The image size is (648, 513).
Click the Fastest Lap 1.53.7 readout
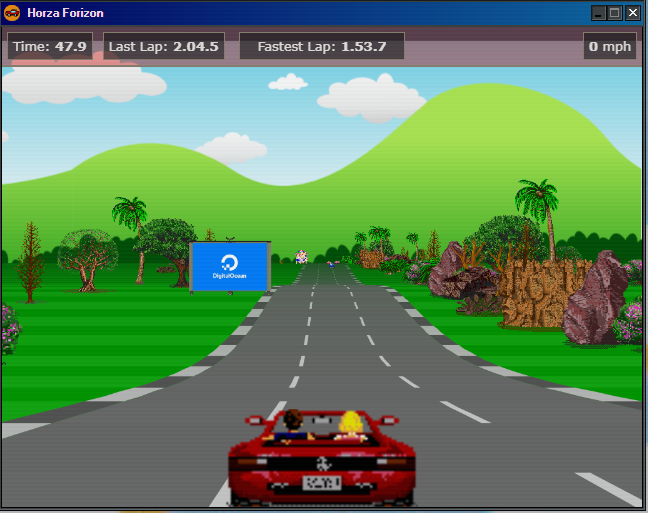click(x=322, y=46)
